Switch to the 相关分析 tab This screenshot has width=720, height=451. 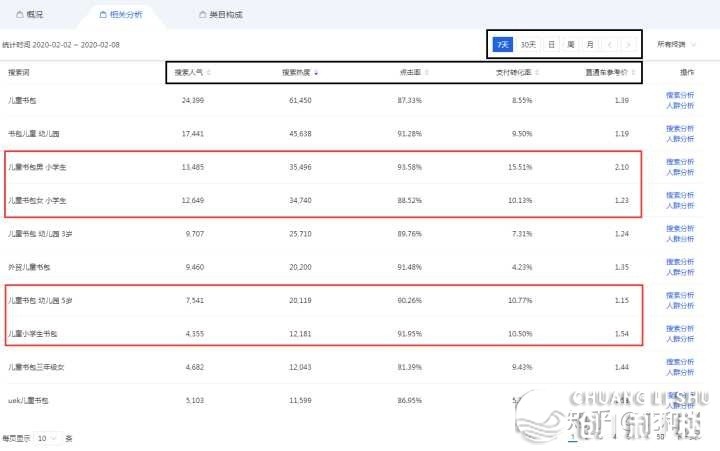coord(121,14)
